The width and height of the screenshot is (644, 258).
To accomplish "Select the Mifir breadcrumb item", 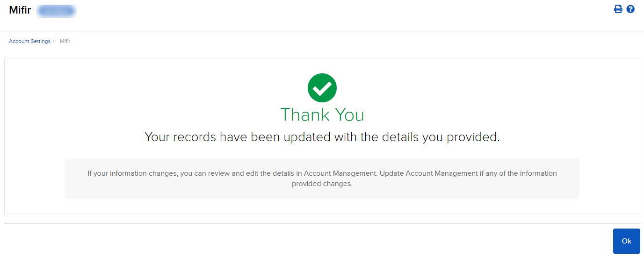I will pos(65,42).
